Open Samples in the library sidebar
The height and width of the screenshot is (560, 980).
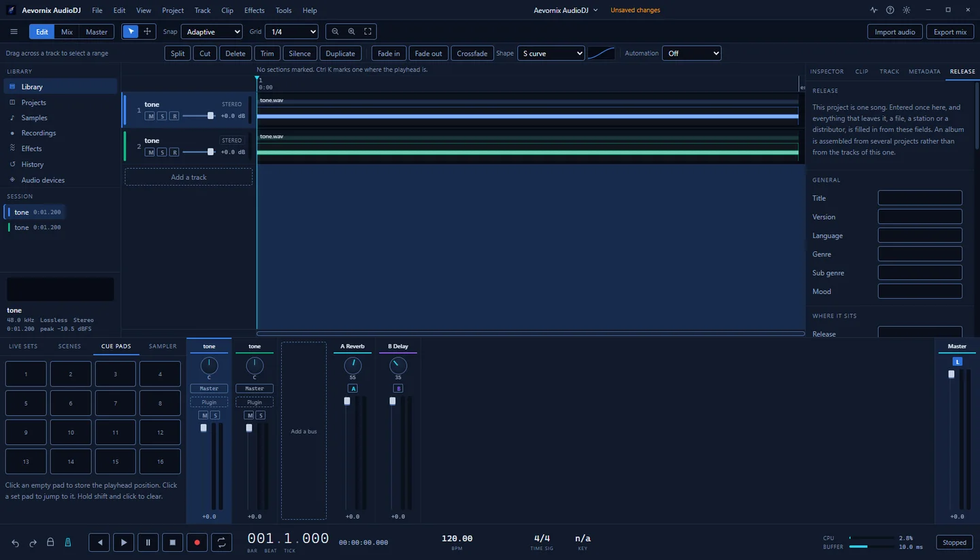pyautogui.click(x=61, y=118)
